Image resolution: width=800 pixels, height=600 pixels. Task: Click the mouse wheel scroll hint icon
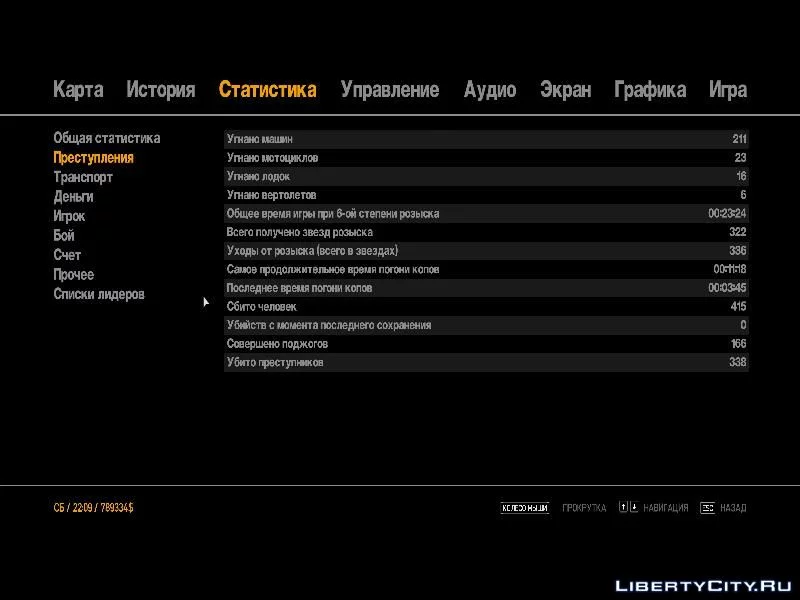(525, 508)
